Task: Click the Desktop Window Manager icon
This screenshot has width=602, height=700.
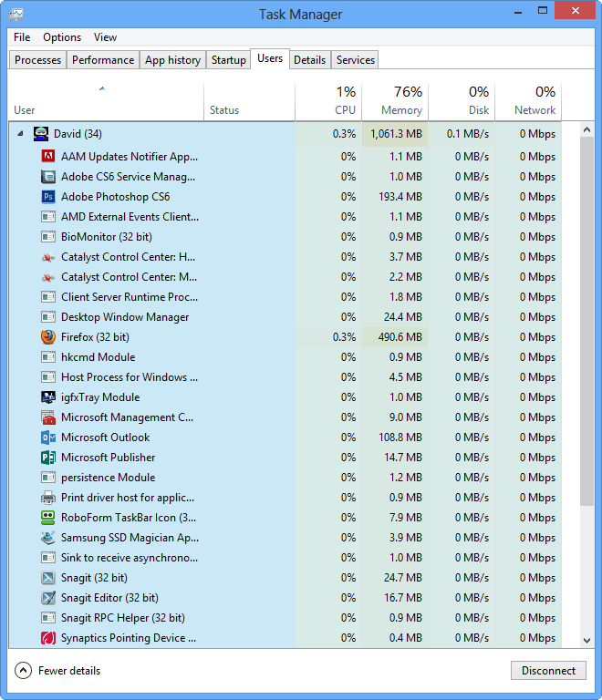Action: (48, 317)
